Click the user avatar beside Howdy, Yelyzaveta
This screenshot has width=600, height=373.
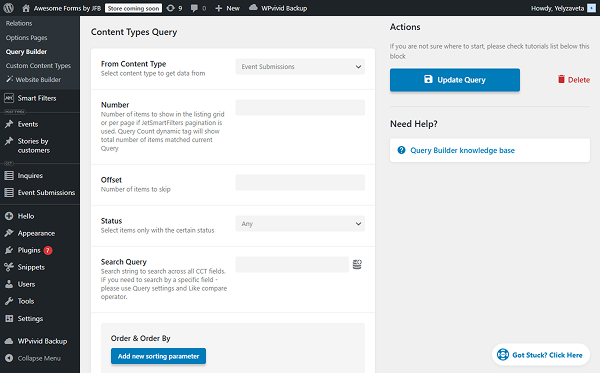coord(591,8)
